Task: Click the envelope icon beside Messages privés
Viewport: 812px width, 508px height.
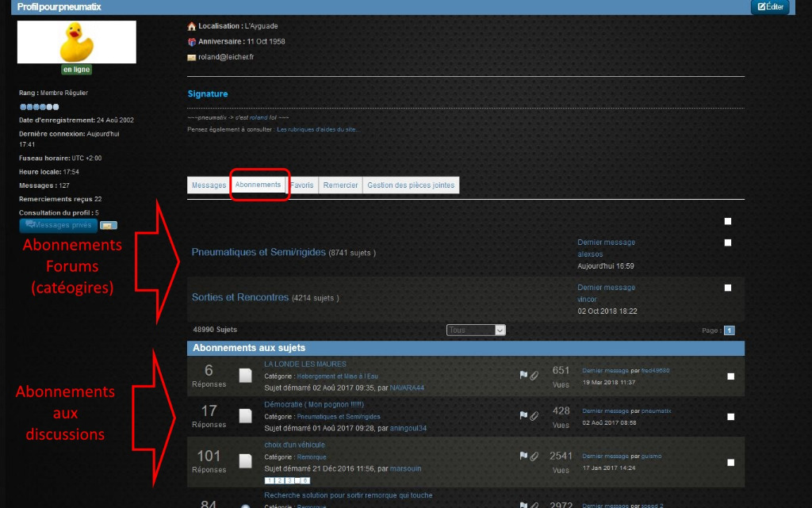Action: pyautogui.click(x=109, y=226)
